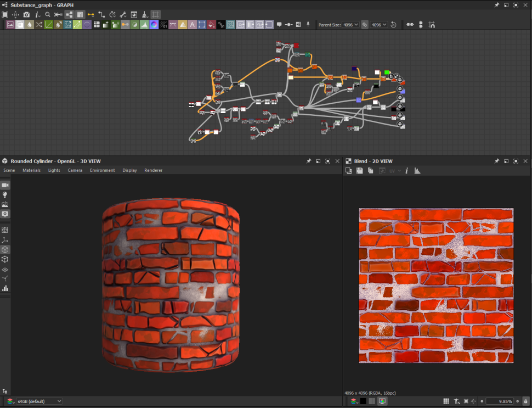
Task: Add an HSL node (color wheel icon)
Action: click(154, 25)
